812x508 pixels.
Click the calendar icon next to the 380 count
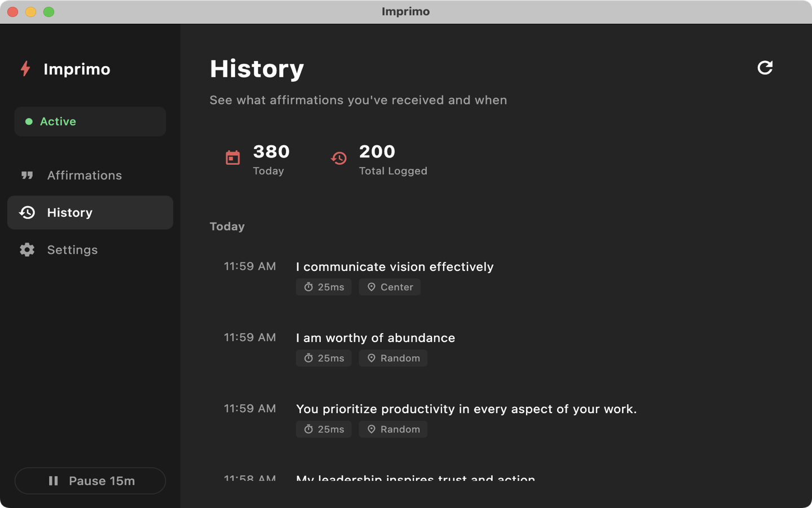coord(232,158)
